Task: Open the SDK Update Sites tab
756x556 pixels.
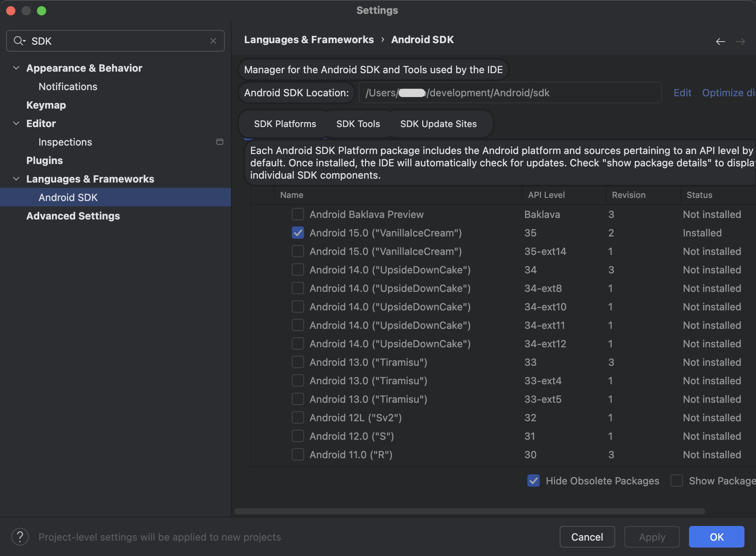Action: (438, 124)
